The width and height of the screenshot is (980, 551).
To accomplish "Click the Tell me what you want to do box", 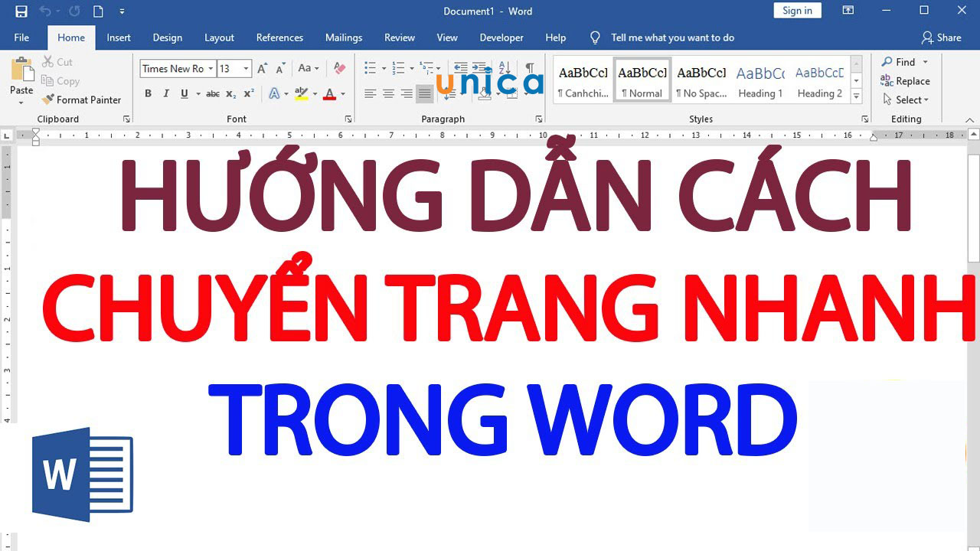I will click(672, 37).
